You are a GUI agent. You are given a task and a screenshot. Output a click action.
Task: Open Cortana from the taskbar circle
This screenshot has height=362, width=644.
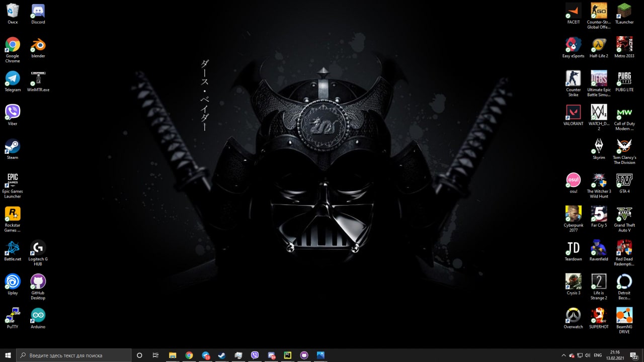click(x=139, y=355)
